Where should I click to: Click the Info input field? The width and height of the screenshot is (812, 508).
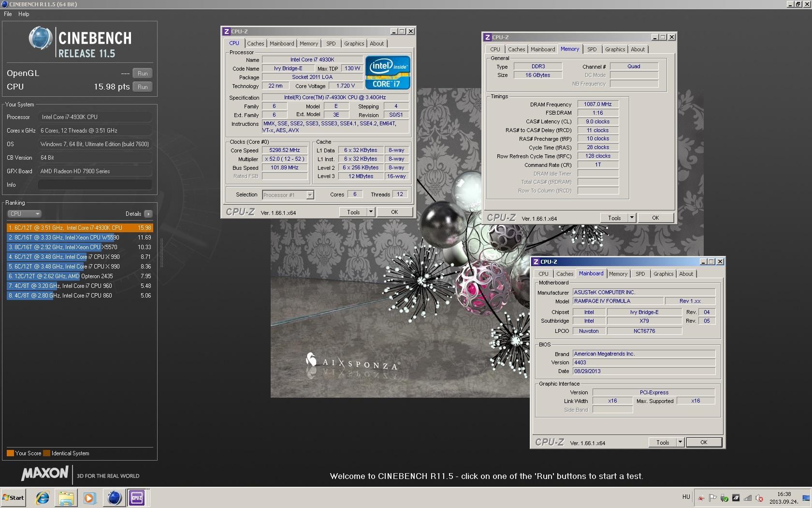[95, 185]
